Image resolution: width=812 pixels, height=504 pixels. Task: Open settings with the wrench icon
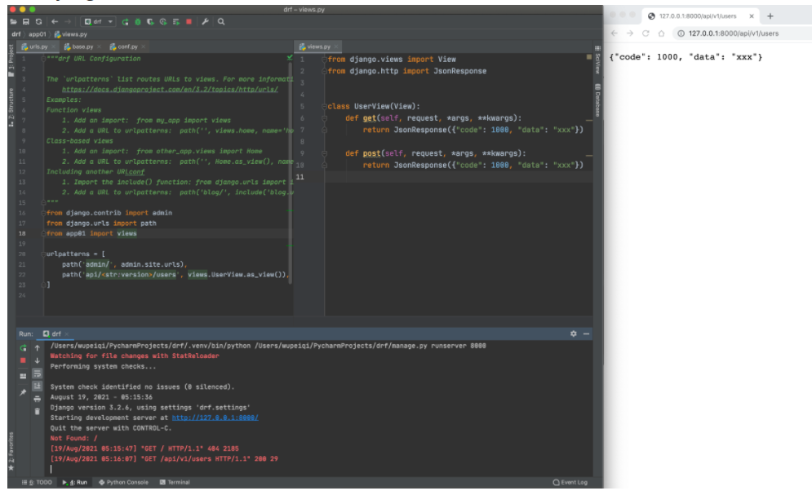(205, 22)
